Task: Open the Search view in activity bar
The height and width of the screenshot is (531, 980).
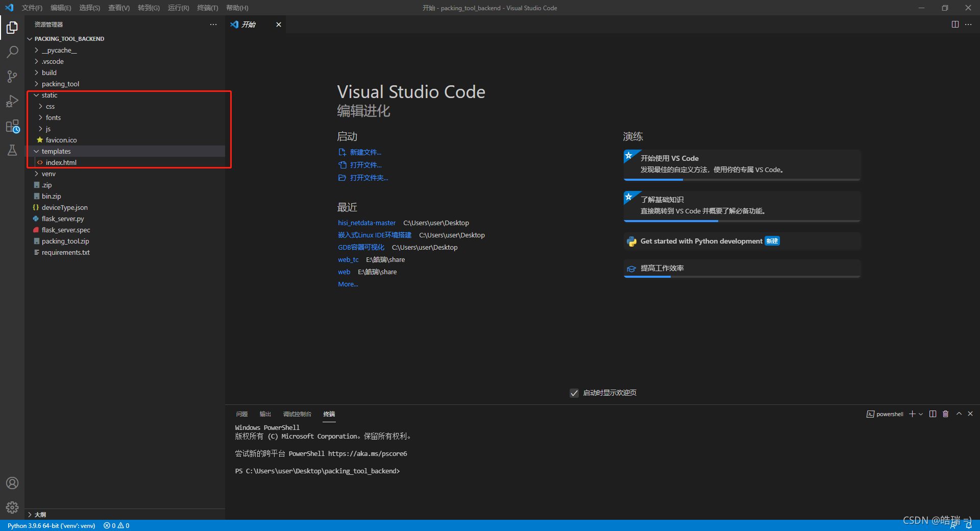Action: [x=12, y=52]
